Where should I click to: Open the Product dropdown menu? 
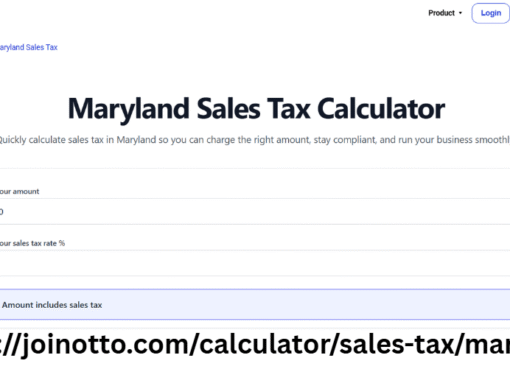[x=445, y=13]
